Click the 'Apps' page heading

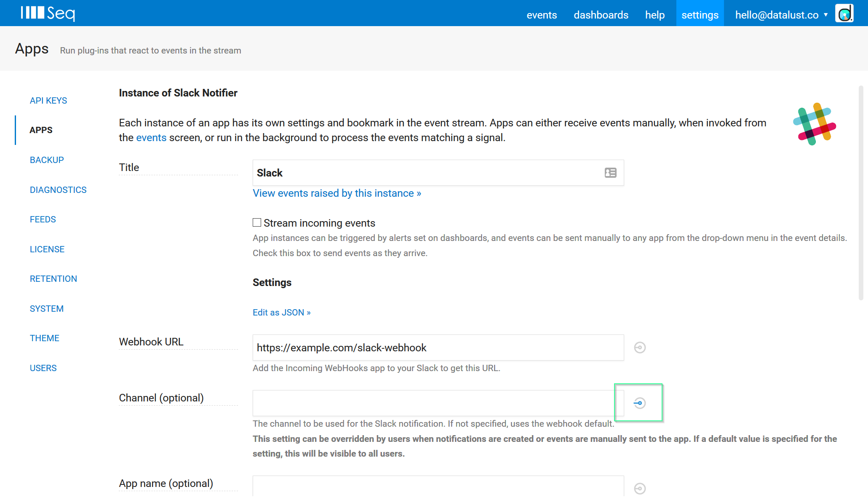pyautogui.click(x=32, y=49)
